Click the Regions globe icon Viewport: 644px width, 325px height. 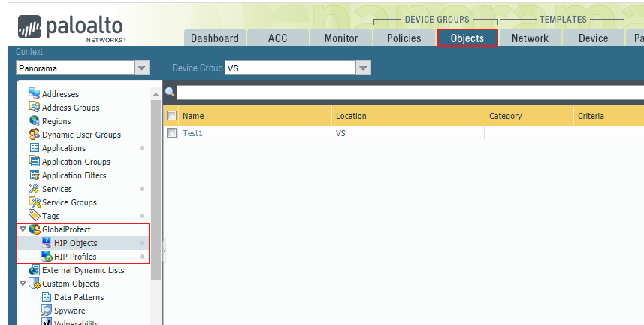(34, 120)
